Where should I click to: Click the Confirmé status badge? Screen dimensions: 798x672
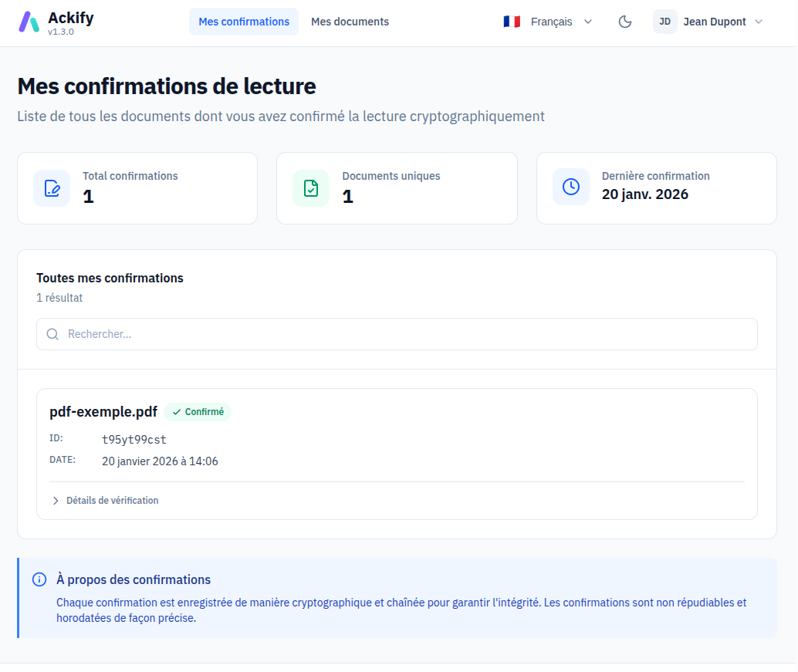tap(198, 412)
